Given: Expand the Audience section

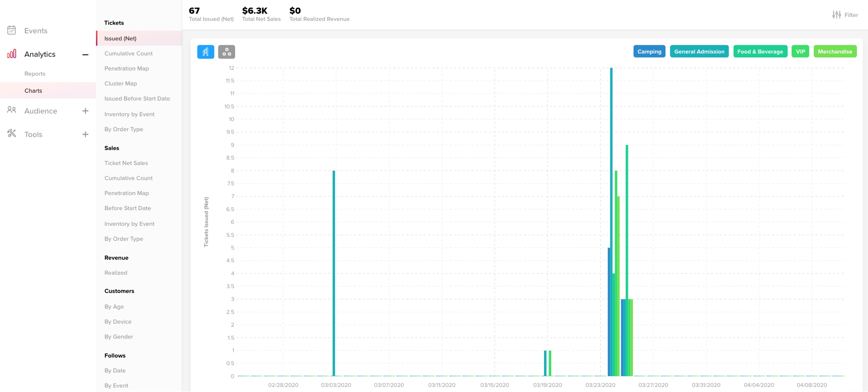Looking at the screenshot, I should point(85,111).
